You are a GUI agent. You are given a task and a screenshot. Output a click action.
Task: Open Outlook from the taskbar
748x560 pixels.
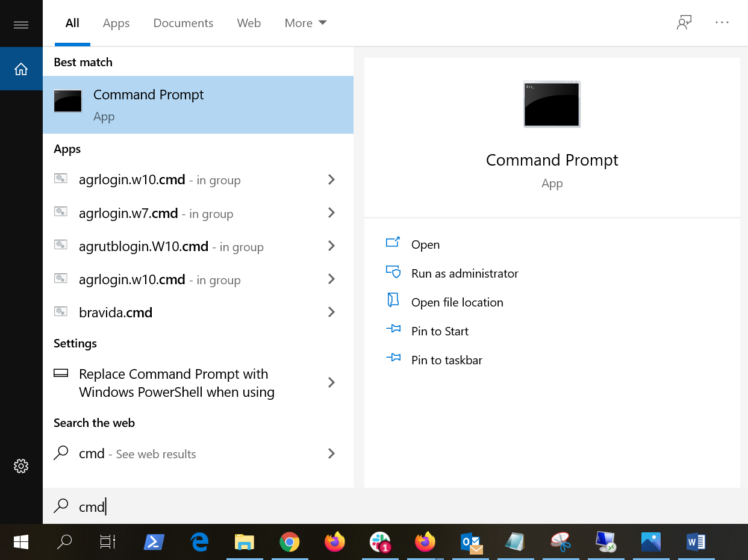point(470,543)
